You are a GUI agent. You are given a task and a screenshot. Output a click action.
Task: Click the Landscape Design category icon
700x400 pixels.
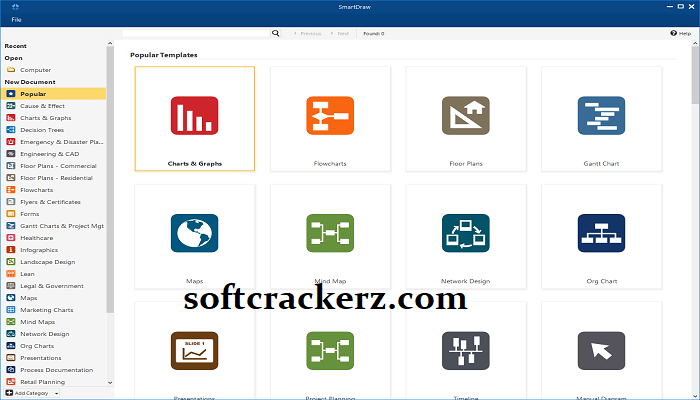(11, 262)
